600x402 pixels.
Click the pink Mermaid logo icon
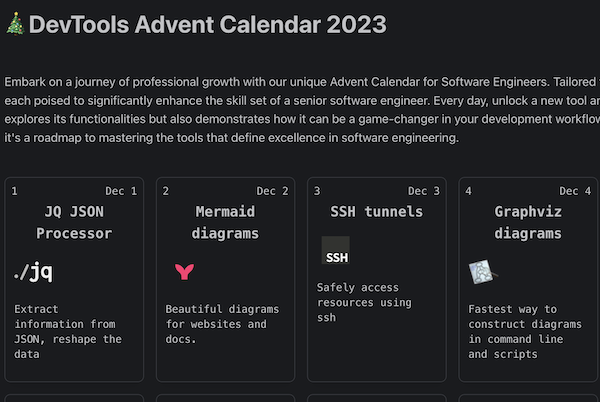184,270
